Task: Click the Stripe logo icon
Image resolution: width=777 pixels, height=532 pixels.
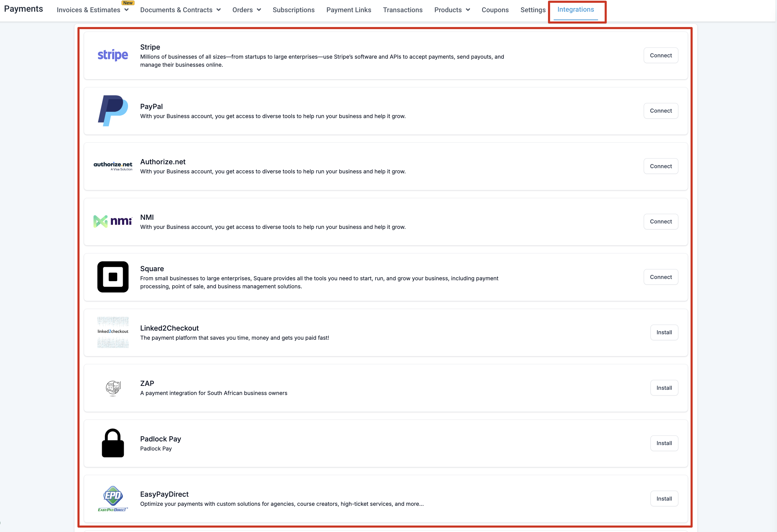Action: pyautogui.click(x=113, y=55)
